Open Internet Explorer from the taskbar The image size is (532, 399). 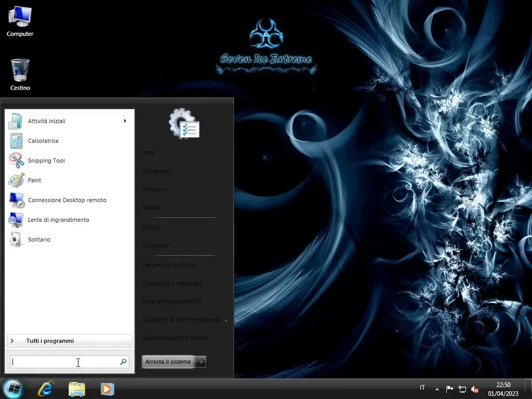pyautogui.click(x=46, y=389)
